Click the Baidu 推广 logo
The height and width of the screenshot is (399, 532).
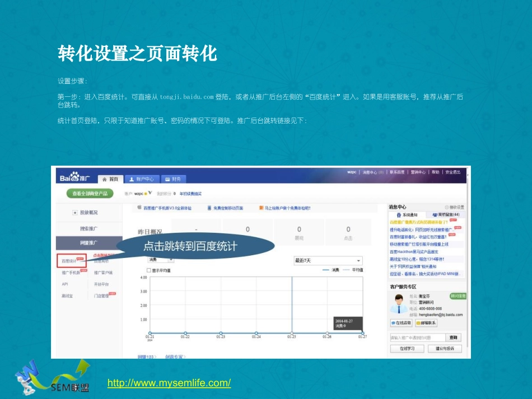75,177
